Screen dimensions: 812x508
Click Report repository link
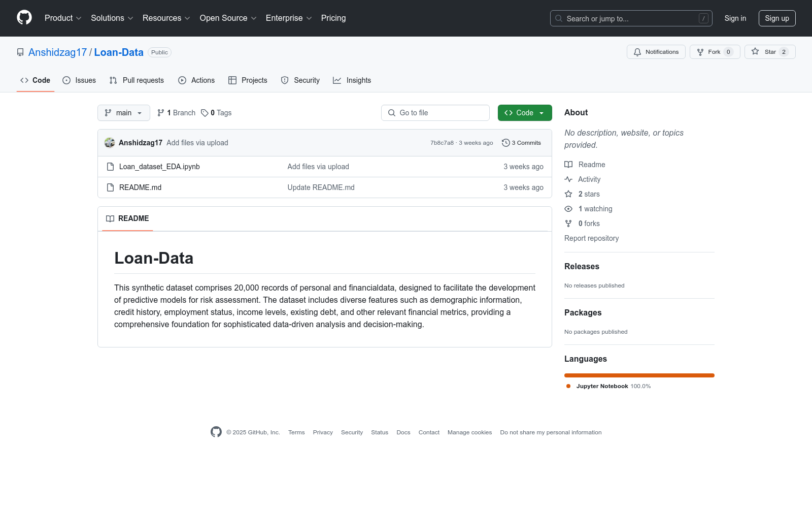pyautogui.click(x=591, y=238)
